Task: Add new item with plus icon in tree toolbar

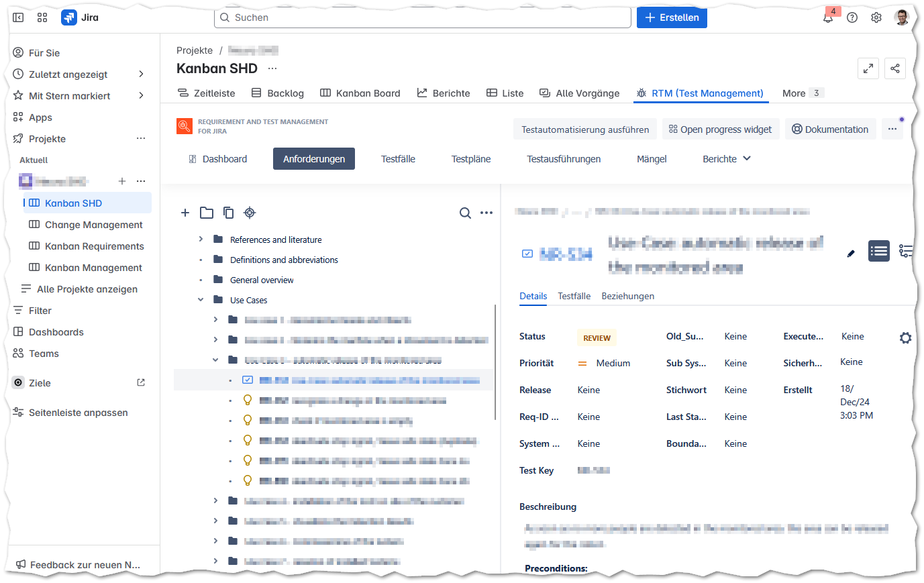Action: coord(185,213)
